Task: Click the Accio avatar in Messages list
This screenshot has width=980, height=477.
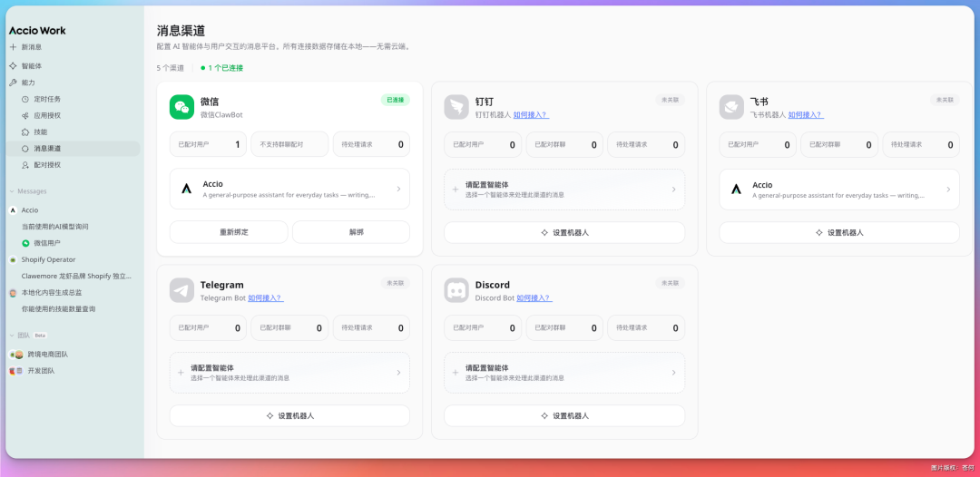Action: click(x=13, y=209)
